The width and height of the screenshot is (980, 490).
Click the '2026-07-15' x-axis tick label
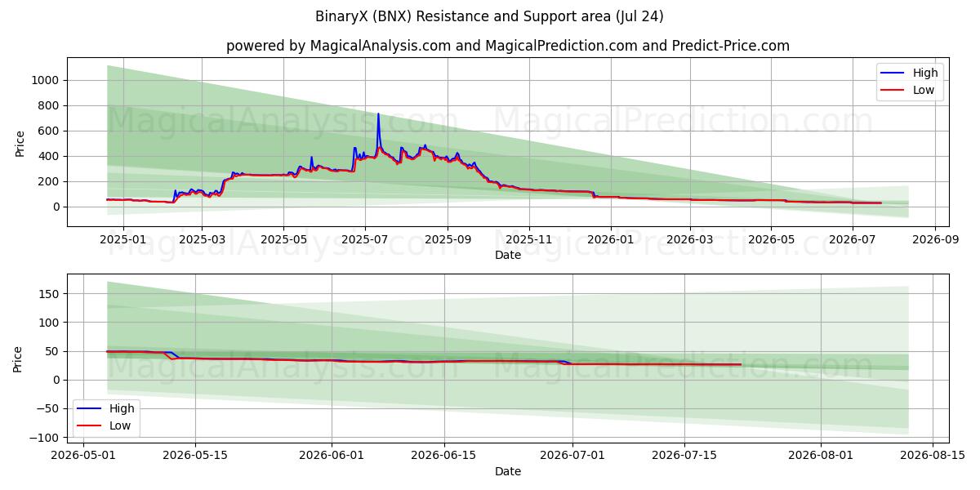coord(684,456)
